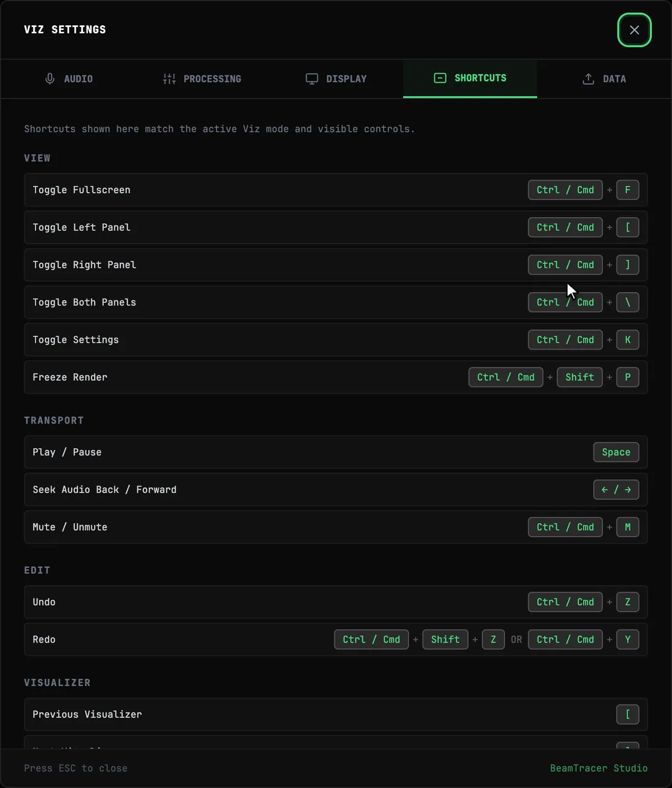Screen dimensions: 672x788
Task: Click the K key badge for Toggle Settings
Action: [x=627, y=340]
